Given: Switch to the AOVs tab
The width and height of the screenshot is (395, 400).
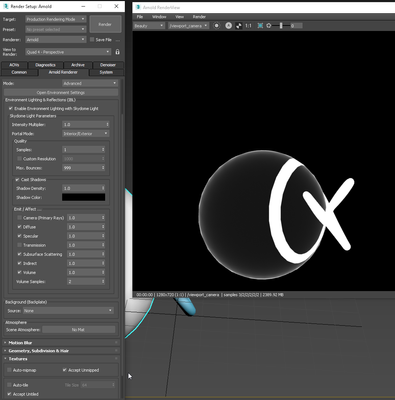Looking at the screenshot, I should [x=14, y=65].
